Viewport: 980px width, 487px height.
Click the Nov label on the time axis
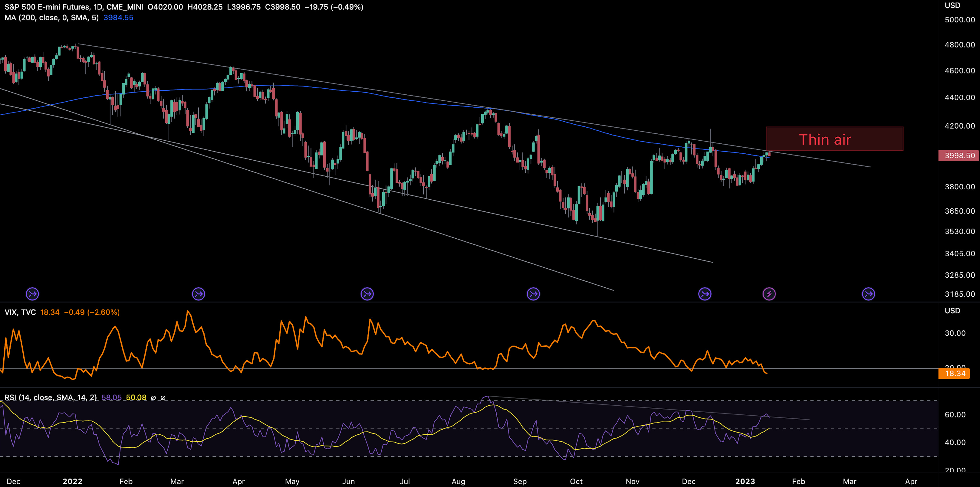tap(633, 481)
